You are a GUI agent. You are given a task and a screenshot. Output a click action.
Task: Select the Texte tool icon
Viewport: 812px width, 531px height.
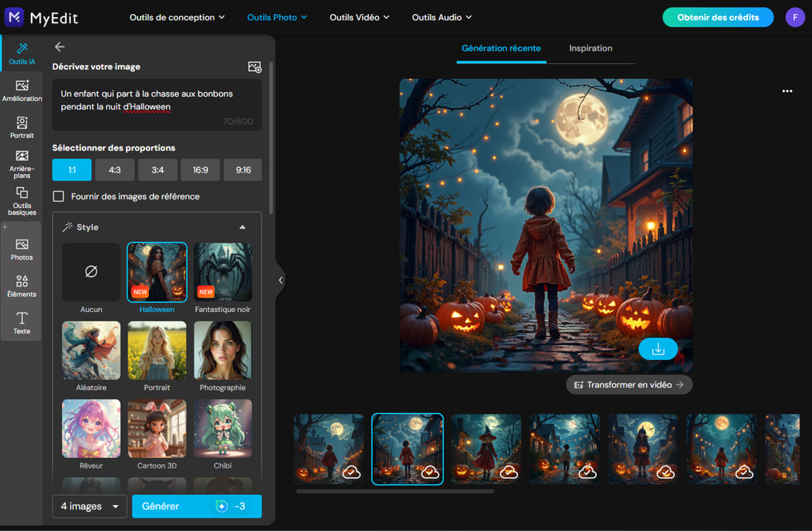coord(21,319)
